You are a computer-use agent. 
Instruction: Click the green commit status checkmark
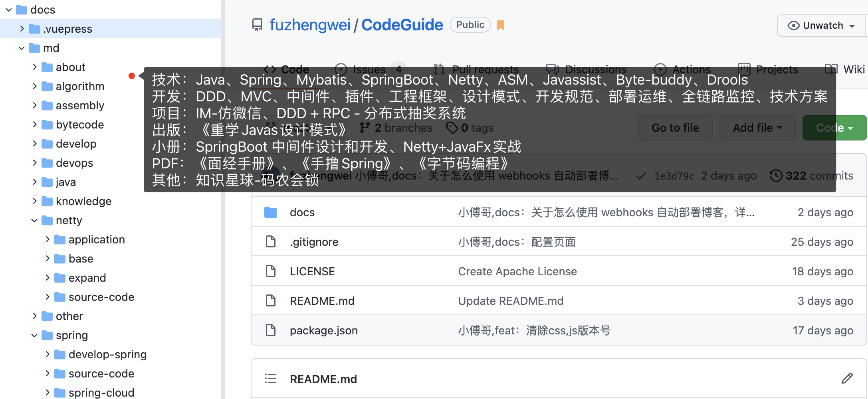pos(640,176)
